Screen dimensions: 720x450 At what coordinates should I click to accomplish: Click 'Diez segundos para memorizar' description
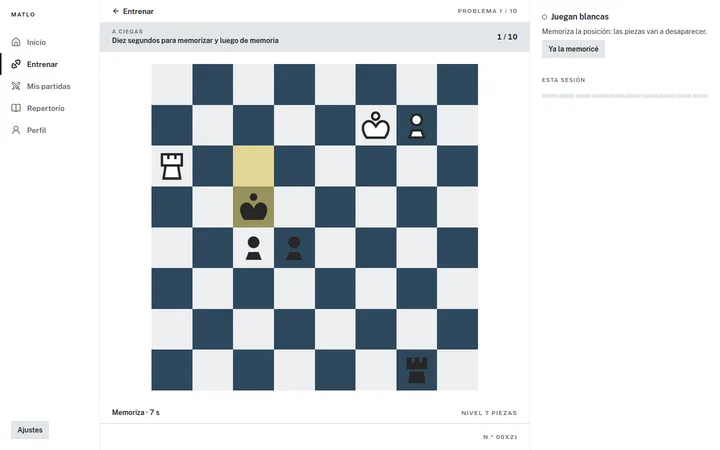[195, 40]
